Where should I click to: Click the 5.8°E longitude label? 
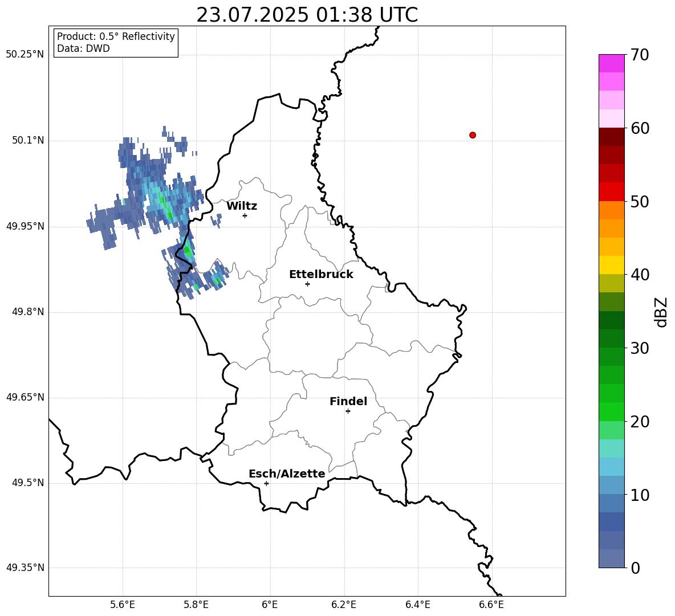pyautogui.click(x=196, y=605)
